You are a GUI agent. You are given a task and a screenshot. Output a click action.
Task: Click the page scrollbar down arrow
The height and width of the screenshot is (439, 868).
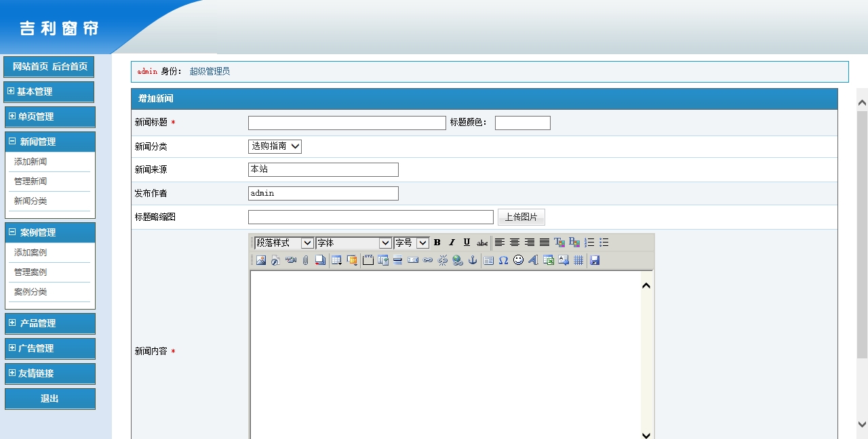coord(863,424)
